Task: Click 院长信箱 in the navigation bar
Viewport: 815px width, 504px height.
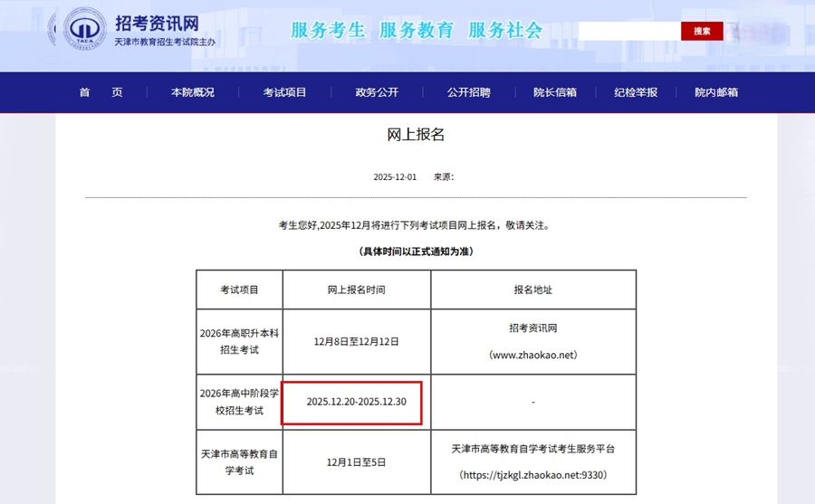Action: pos(554,92)
